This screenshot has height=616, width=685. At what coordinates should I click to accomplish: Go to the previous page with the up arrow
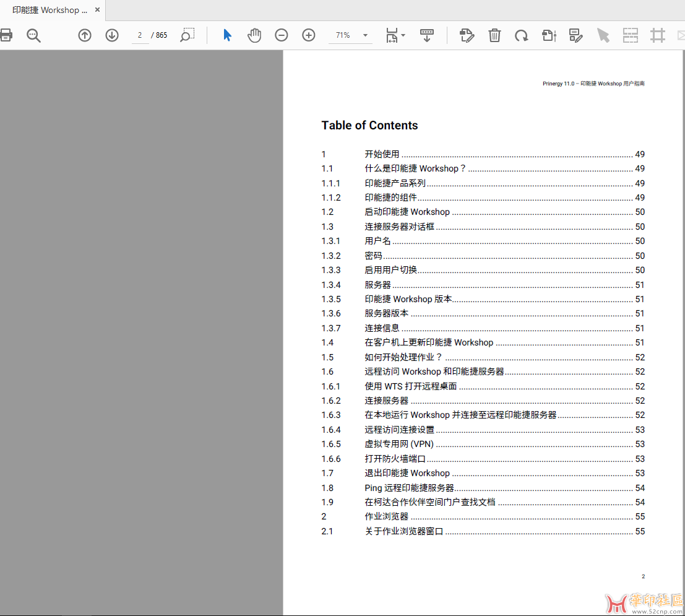[85, 35]
